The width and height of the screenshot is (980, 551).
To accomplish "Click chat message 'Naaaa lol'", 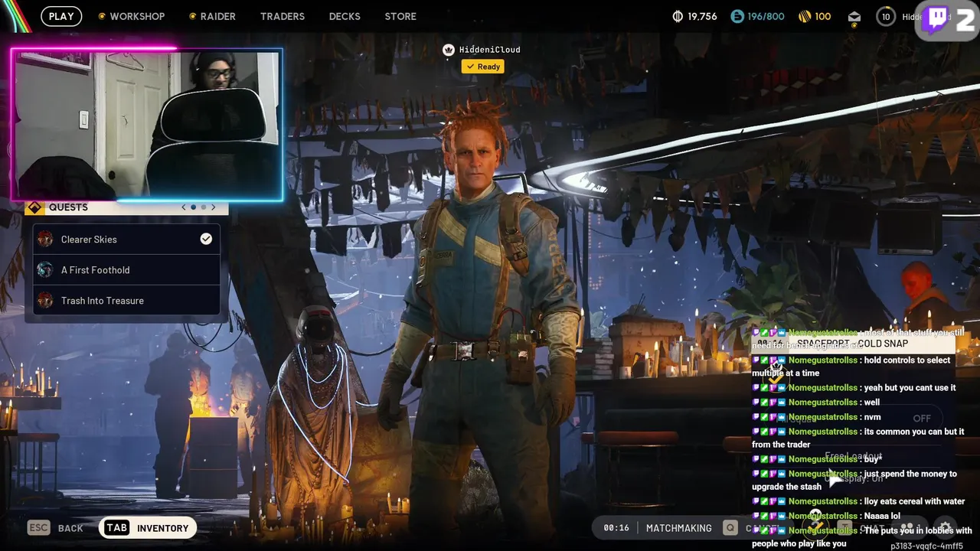I will [x=826, y=516].
